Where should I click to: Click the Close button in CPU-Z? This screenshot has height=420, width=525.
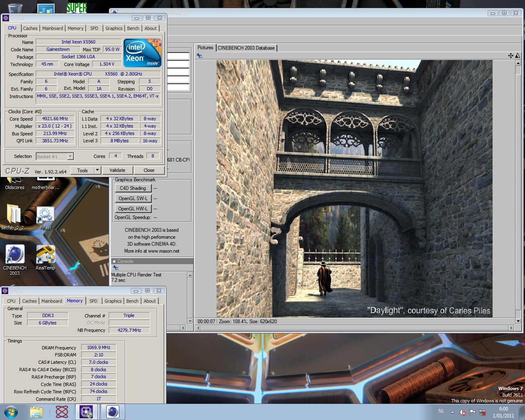(x=149, y=170)
